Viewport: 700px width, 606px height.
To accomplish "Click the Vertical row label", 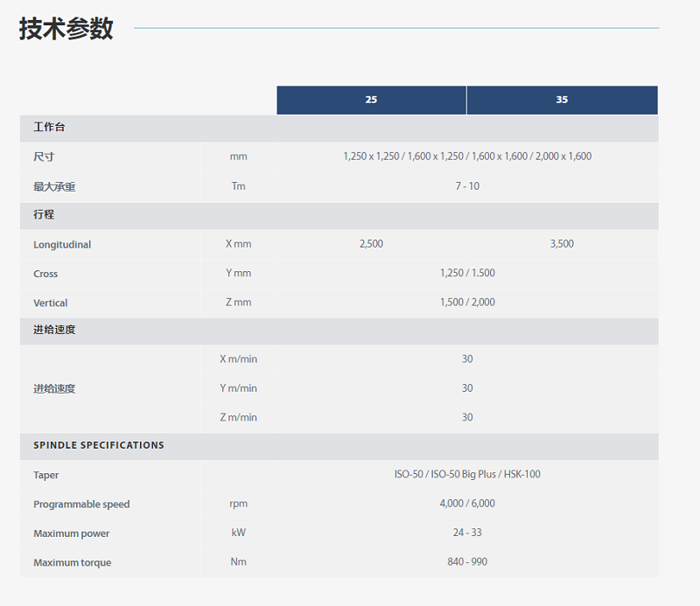I will [x=50, y=303].
